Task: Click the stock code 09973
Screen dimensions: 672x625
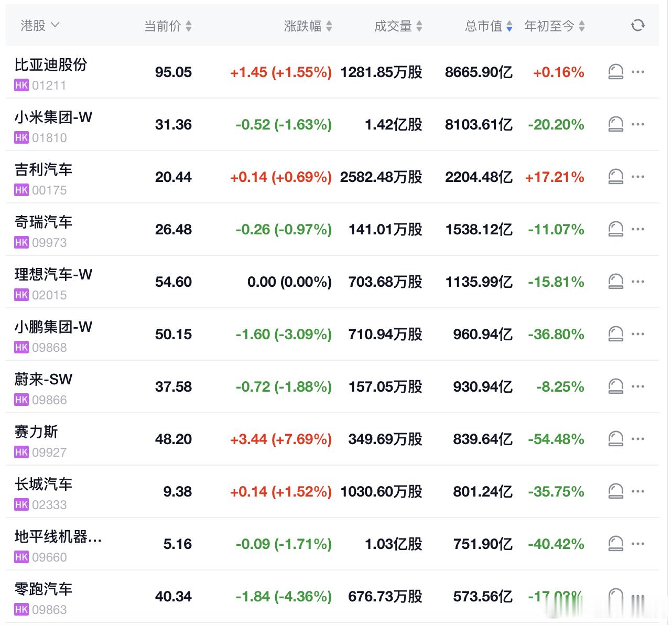Action: pyautogui.click(x=49, y=243)
